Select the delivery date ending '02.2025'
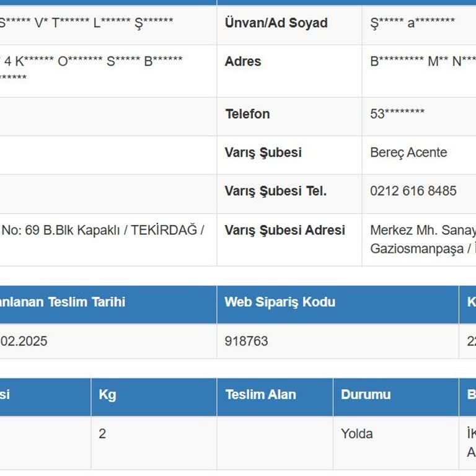Viewport: 476px width, 476px height. click(24, 341)
